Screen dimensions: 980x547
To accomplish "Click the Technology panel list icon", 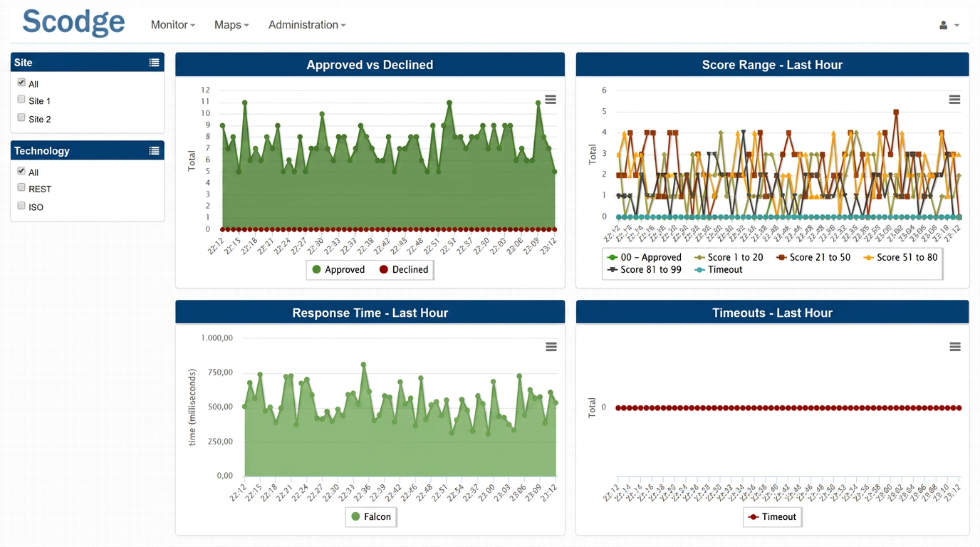I will 154,151.
